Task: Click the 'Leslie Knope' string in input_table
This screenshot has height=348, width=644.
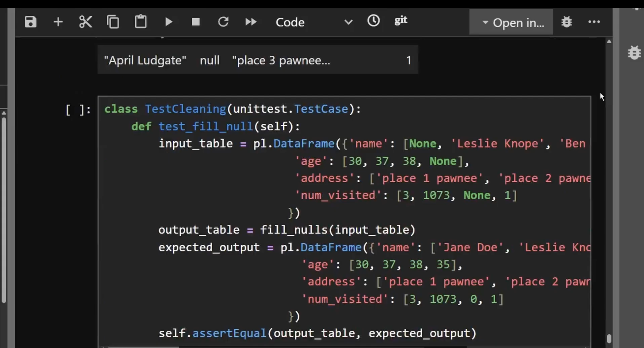Action: click(x=497, y=143)
